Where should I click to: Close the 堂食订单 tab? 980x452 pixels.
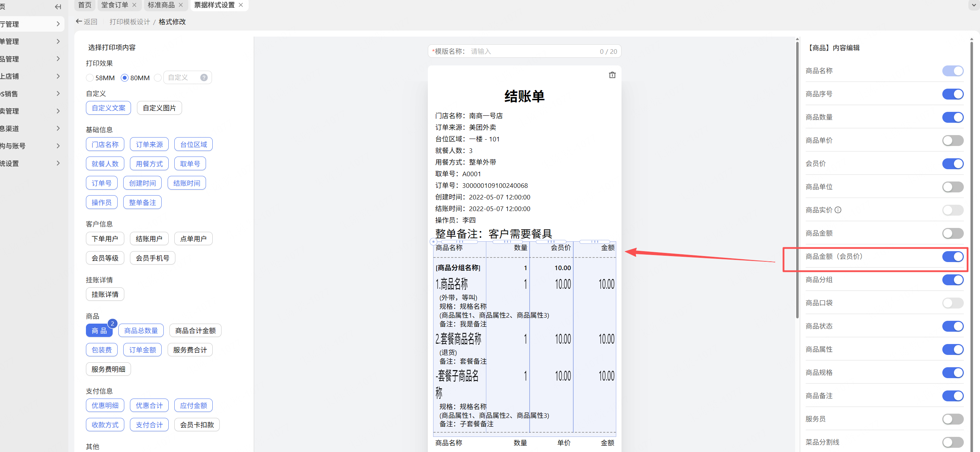coord(134,5)
